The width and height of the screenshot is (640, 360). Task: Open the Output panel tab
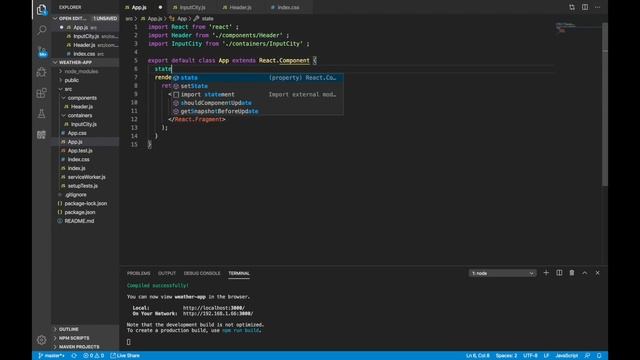coord(167,273)
